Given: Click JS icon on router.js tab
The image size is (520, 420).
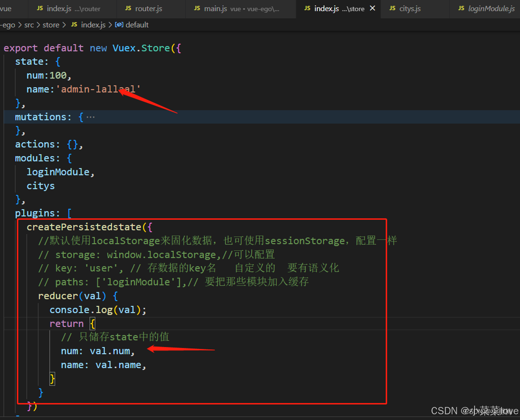Looking at the screenshot, I should click(x=128, y=9).
